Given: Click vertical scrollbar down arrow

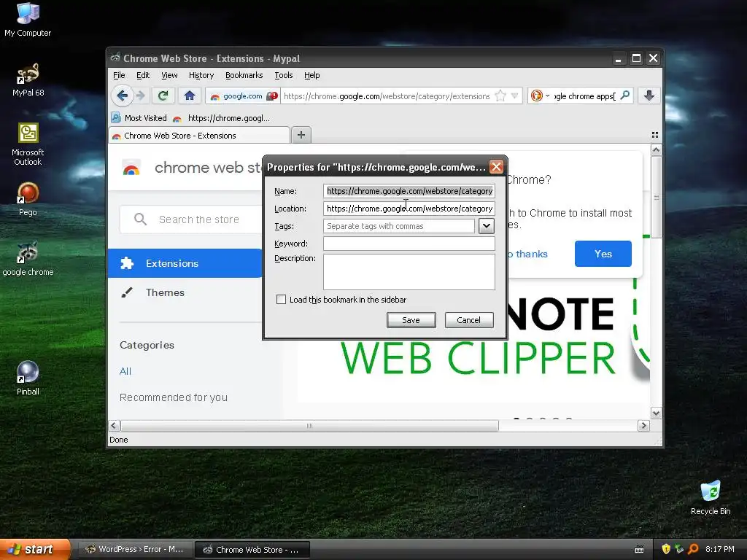Looking at the screenshot, I should pyautogui.click(x=656, y=413).
